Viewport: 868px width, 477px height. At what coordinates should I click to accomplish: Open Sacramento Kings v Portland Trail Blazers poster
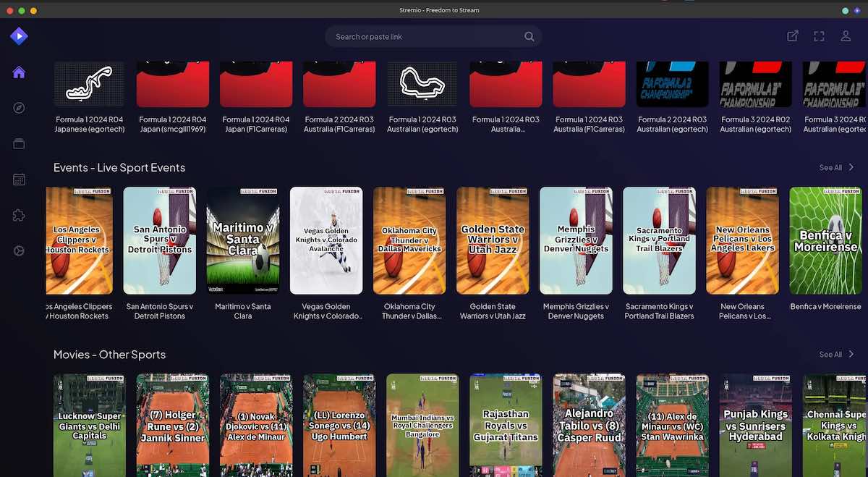pyautogui.click(x=659, y=241)
